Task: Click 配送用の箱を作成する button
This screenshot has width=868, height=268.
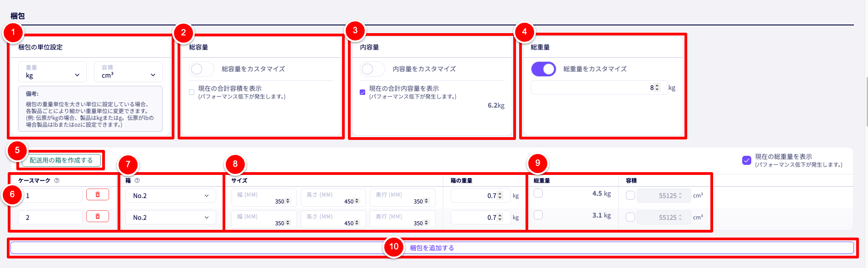Action: 61,160
